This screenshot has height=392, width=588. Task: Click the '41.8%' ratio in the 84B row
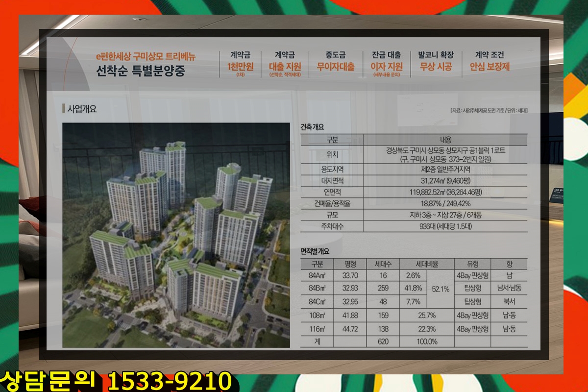pyautogui.click(x=413, y=288)
